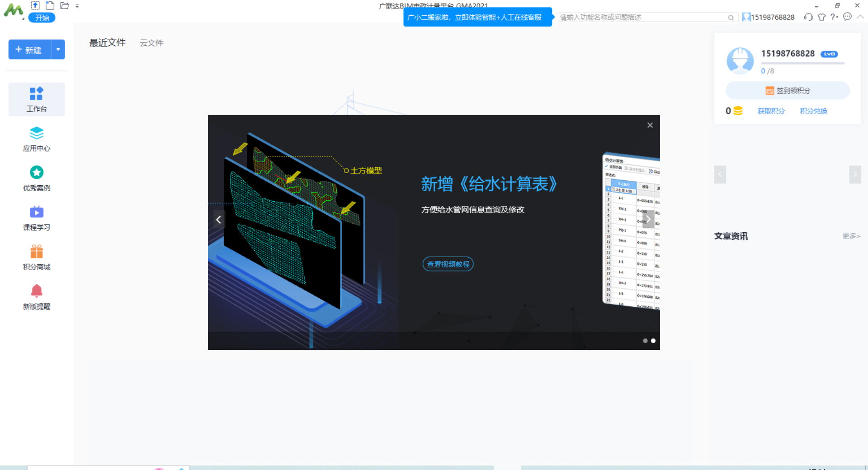Open the 积分兑换 link
Viewport: 868px width, 470px height.
(814, 111)
